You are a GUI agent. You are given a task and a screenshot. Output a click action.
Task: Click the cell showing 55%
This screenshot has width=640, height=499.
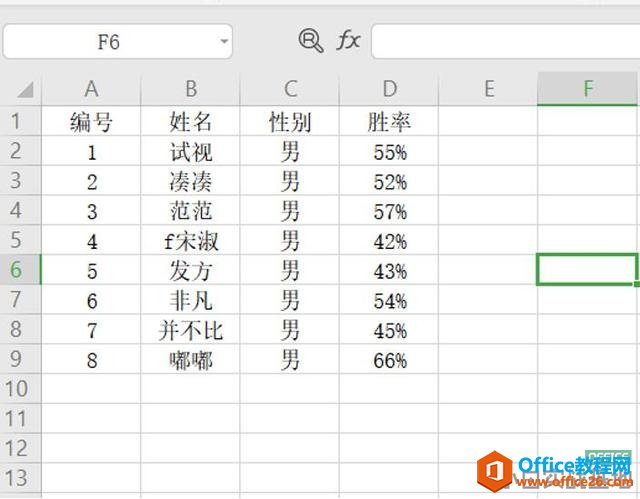point(389,151)
